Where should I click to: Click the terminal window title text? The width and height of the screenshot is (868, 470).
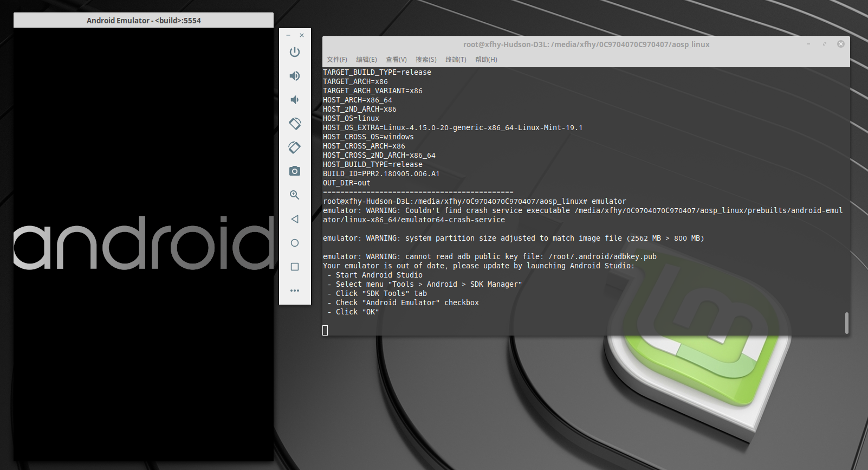coord(586,44)
